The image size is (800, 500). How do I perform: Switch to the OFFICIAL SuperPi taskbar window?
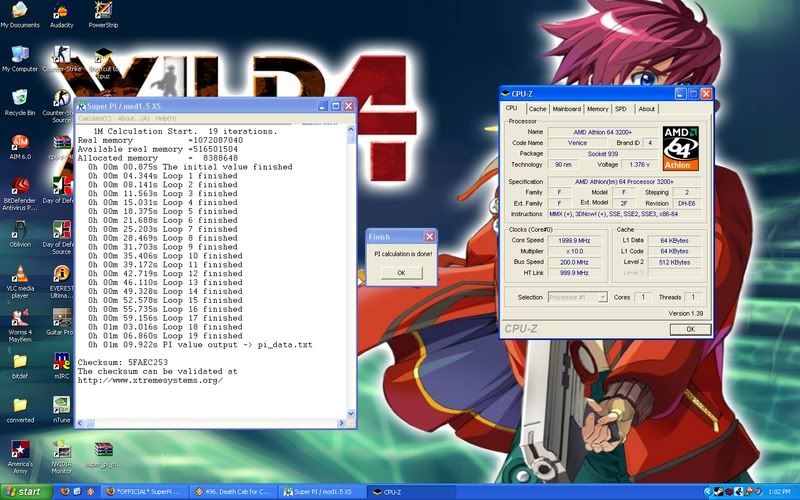(x=144, y=492)
